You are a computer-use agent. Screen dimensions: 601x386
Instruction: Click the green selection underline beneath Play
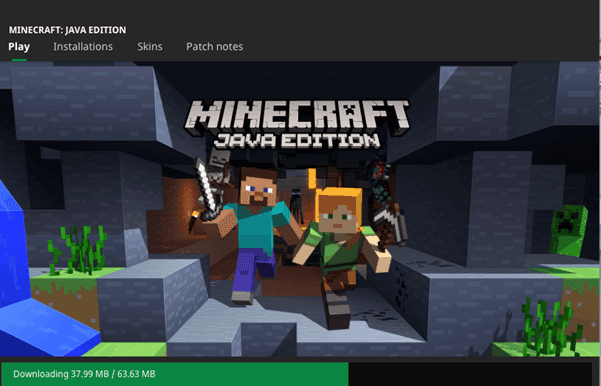coord(19,59)
